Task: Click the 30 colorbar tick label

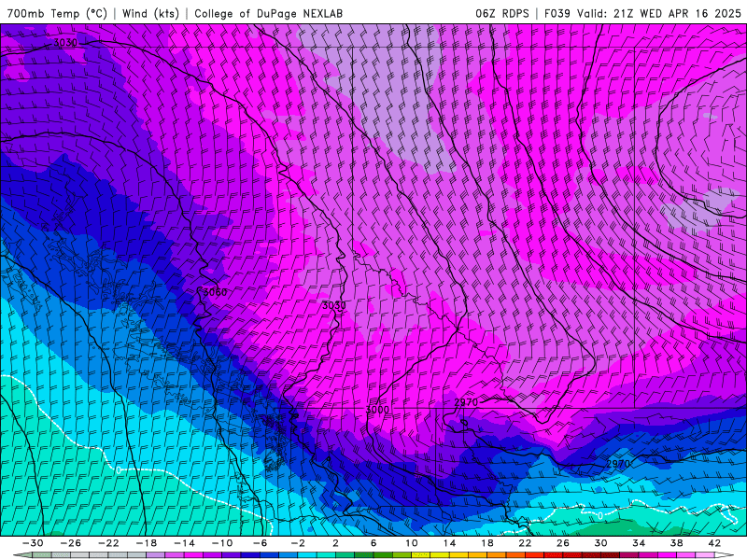Action: [x=600, y=543]
